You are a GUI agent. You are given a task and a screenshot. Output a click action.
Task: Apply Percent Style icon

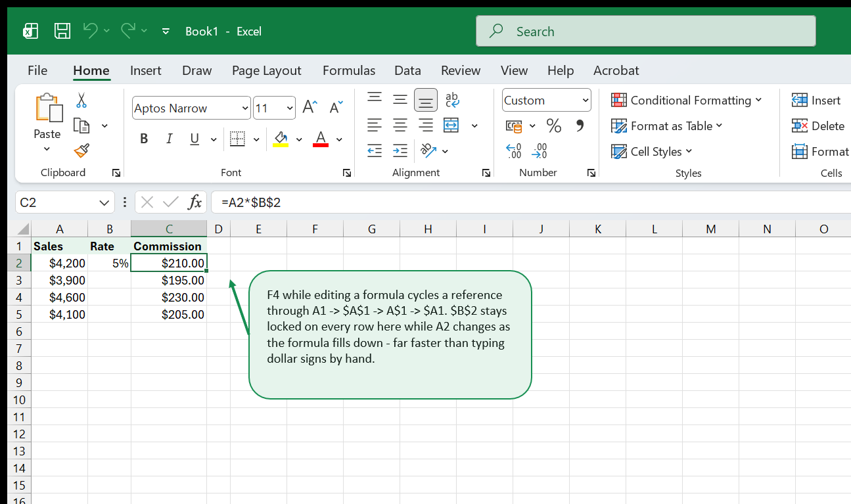[x=554, y=126]
